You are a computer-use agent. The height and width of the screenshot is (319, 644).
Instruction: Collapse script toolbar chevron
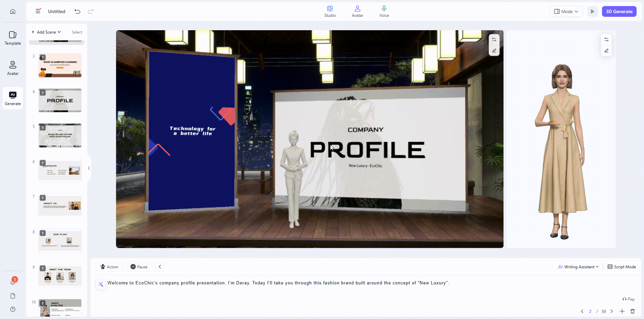pyautogui.click(x=160, y=267)
